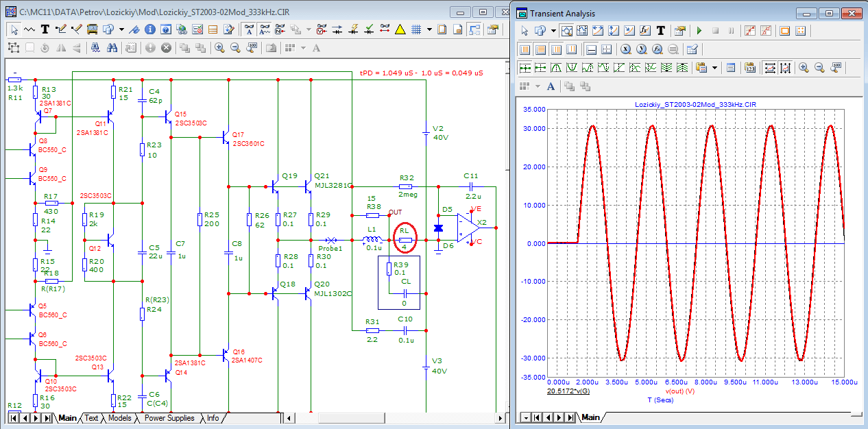Toggle Data Points display in Transient toolbar
Viewport: 868px width, 429px height.
coord(750,31)
